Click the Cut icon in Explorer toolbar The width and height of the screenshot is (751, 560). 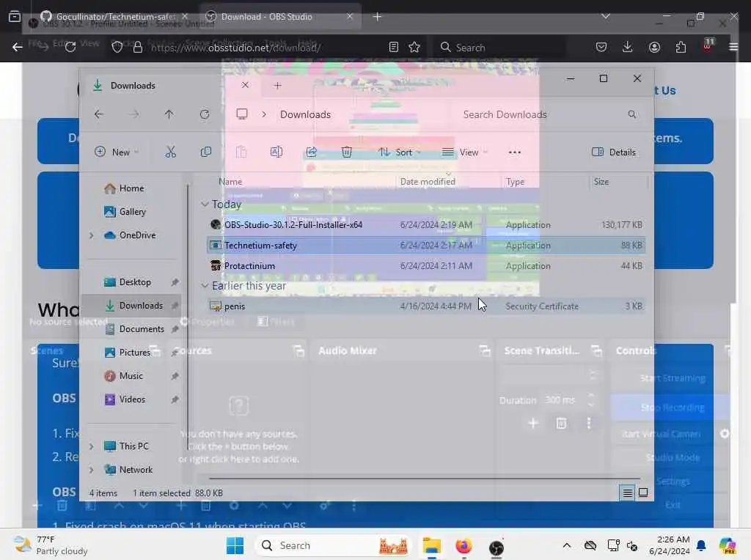[170, 152]
